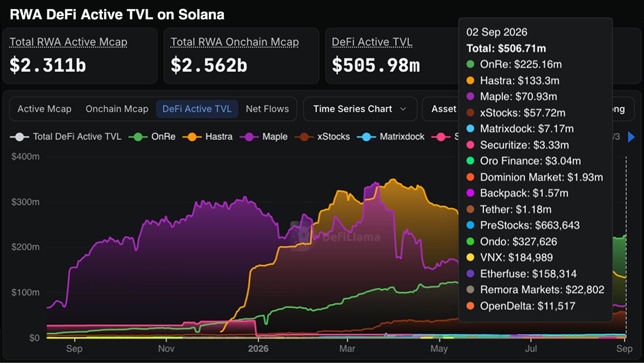Toggle Total DeFi Active TVL legend series

click(x=66, y=137)
